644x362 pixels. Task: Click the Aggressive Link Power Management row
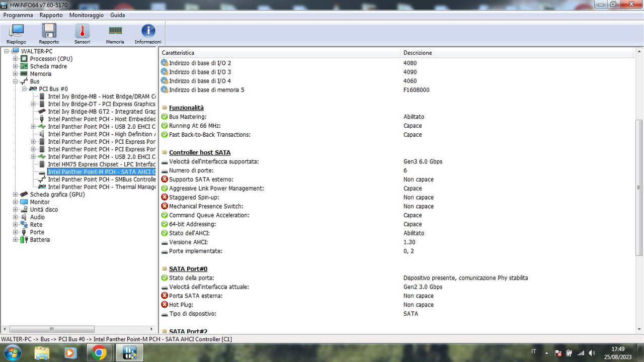[x=397, y=189]
